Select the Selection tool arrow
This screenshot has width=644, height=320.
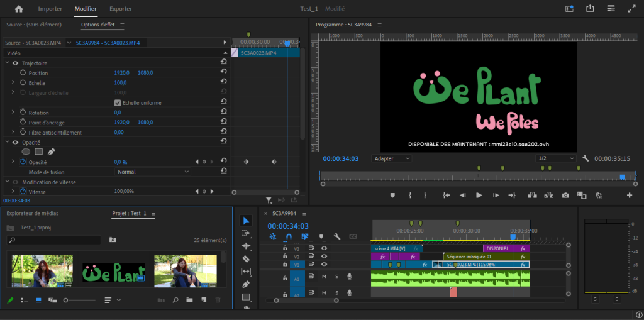click(x=246, y=221)
